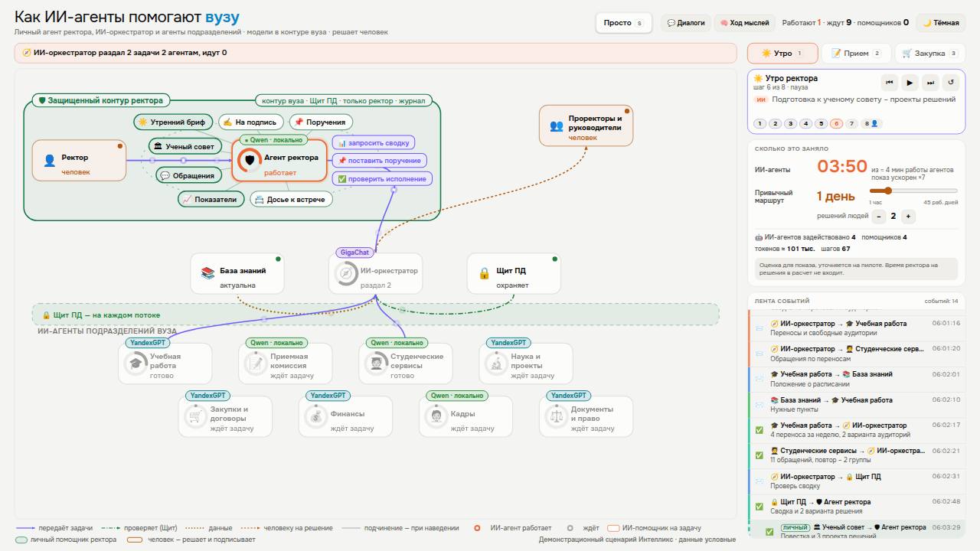The height and width of the screenshot is (551, 980).
Task: Select the Щит ПД lock node
Action: tap(514, 273)
